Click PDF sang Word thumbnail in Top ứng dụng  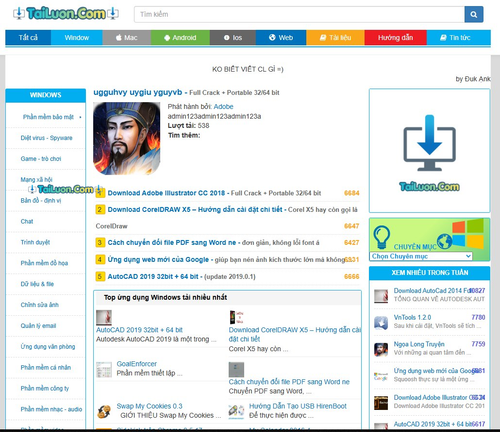[x=236, y=370]
